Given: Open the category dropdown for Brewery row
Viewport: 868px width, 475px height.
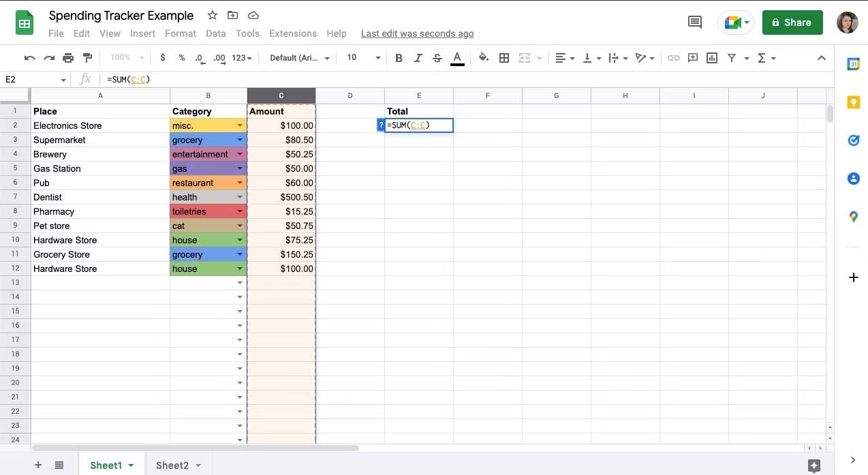Looking at the screenshot, I should tap(240, 154).
